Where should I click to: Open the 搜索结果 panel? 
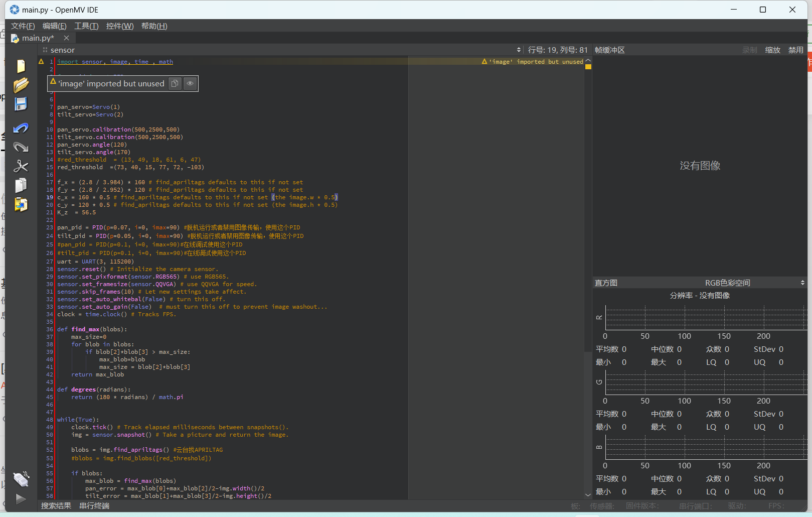point(56,505)
